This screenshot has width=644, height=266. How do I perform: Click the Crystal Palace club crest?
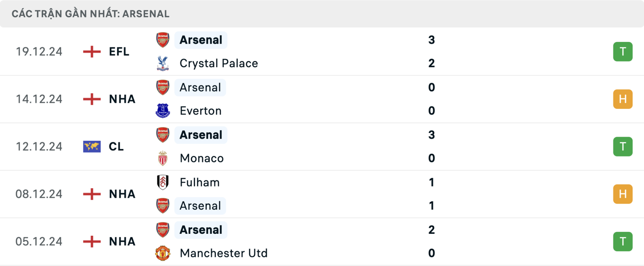pos(163,63)
